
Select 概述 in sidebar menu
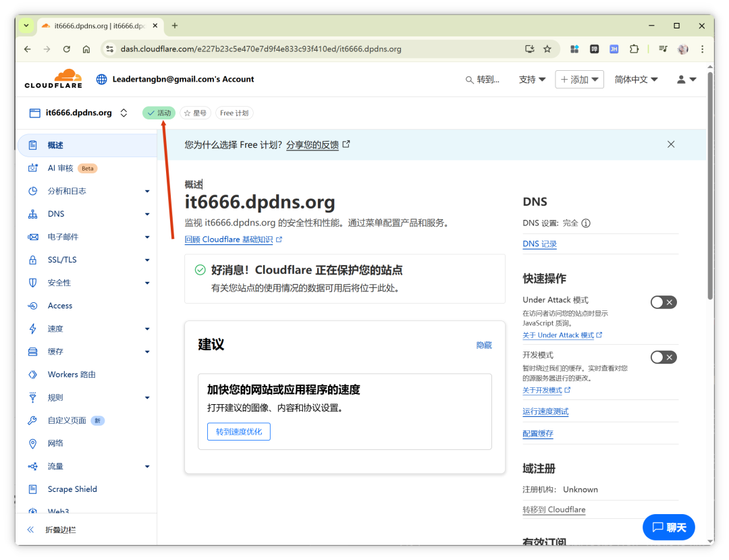pyautogui.click(x=87, y=145)
